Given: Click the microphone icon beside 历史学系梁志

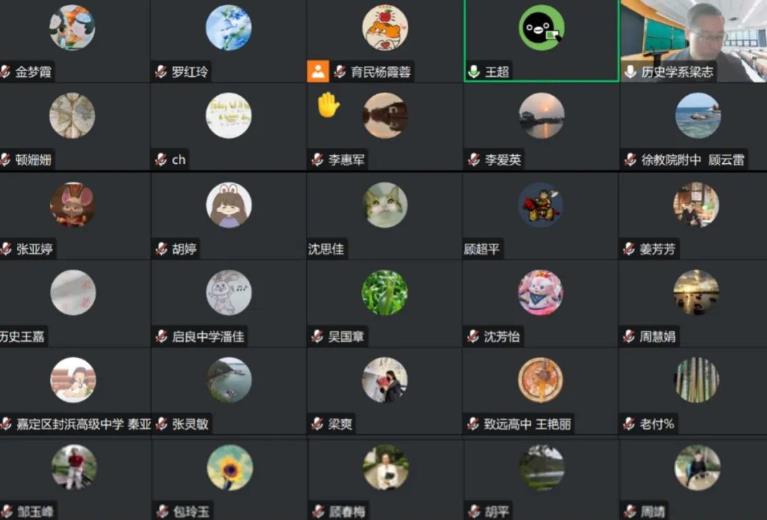Looking at the screenshot, I should (x=631, y=72).
